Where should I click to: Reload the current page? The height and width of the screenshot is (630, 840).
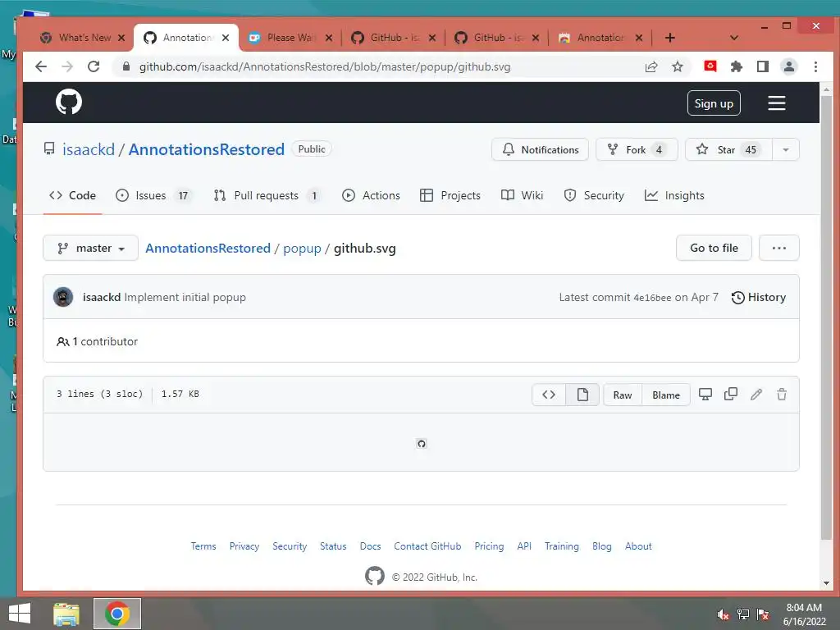94,66
